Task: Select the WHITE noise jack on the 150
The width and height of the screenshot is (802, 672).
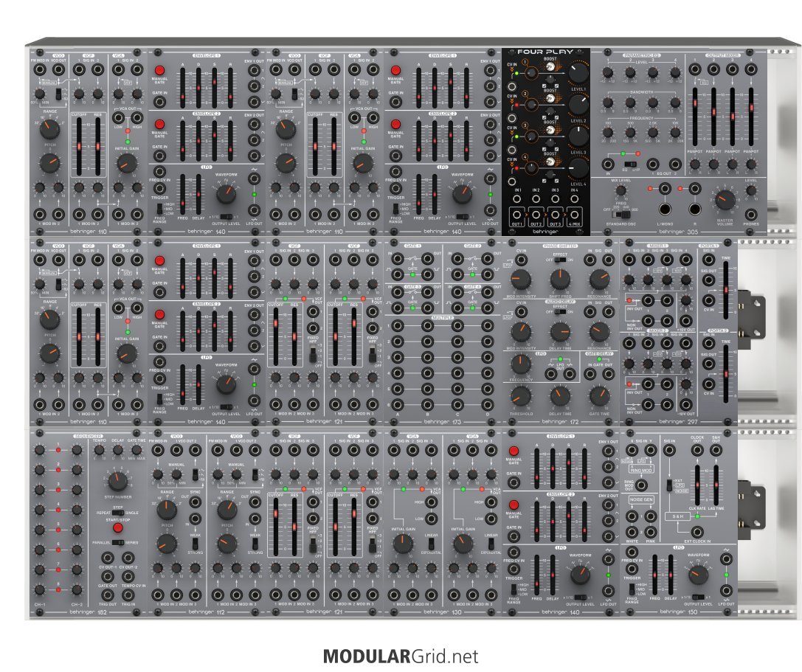Action: click(632, 532)
